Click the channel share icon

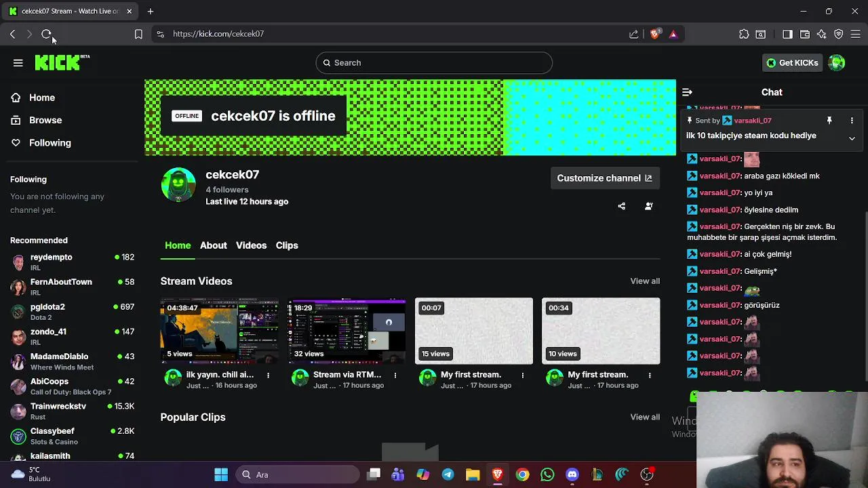click(622, 206)
